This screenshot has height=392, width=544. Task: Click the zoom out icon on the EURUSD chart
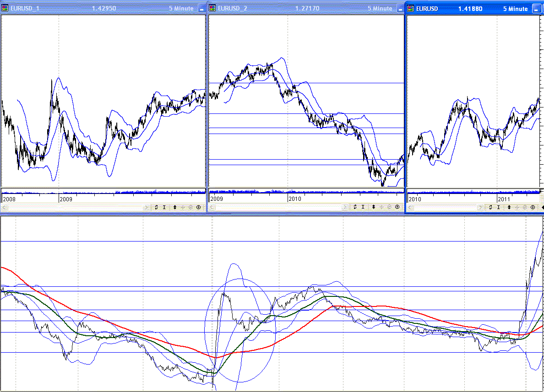point(525,207)
